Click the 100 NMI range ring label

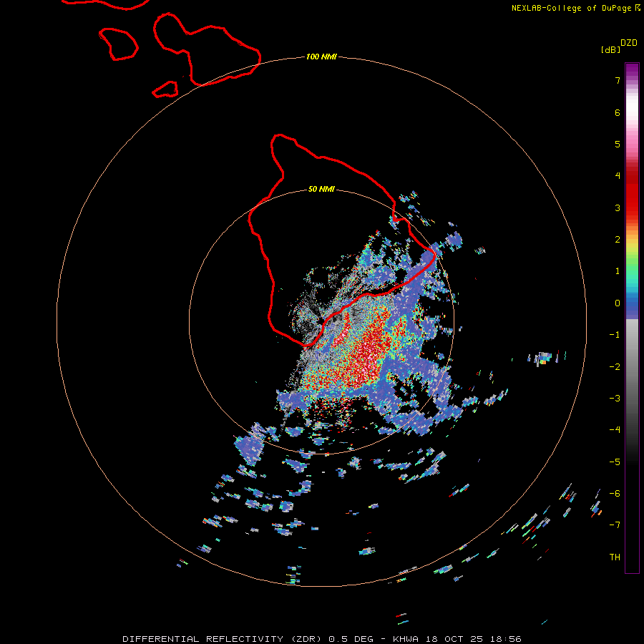point(321,57)
